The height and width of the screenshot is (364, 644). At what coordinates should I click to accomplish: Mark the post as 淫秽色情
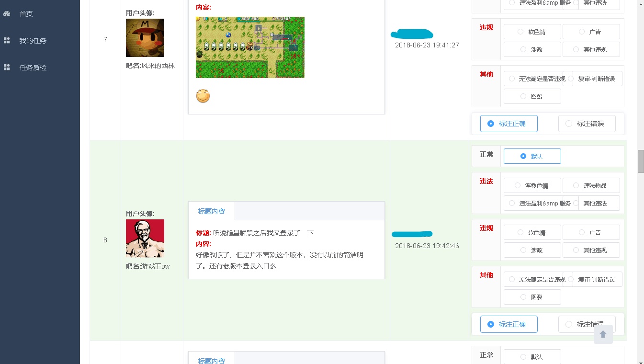coord(532,185)
